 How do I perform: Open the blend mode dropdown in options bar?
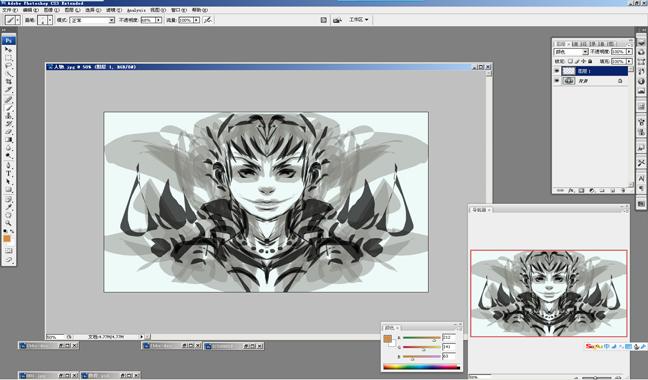(92, 20)
